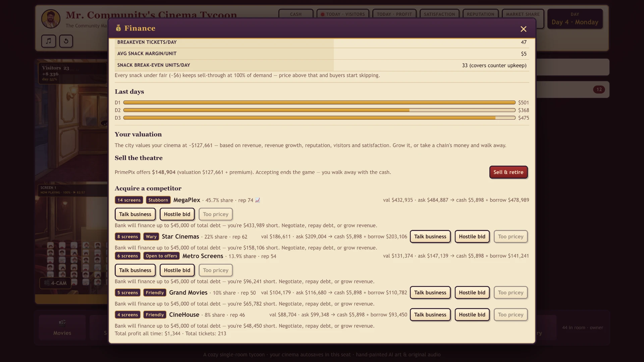Click the Reputation stat box
This screenshot has width=644, height=362.
[x=480, y=14]
